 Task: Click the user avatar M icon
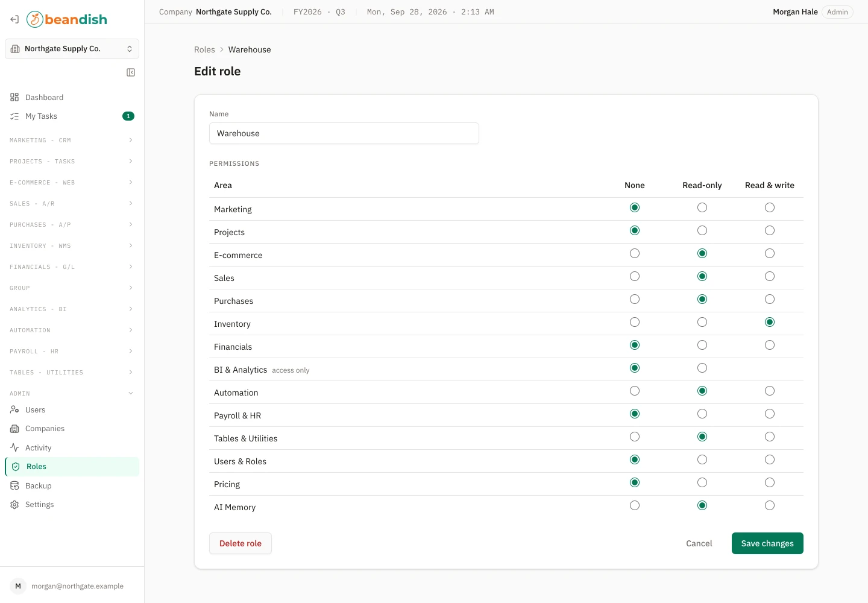18,586
